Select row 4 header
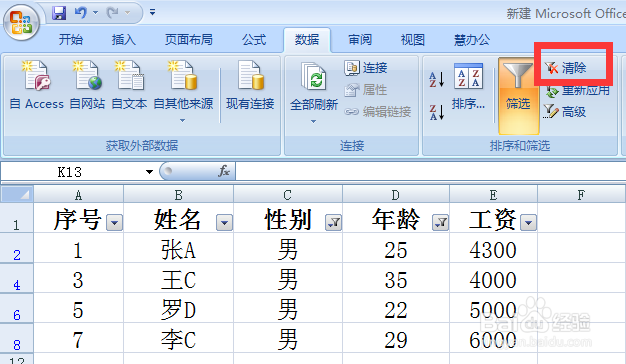 click(x=17, y=278)
